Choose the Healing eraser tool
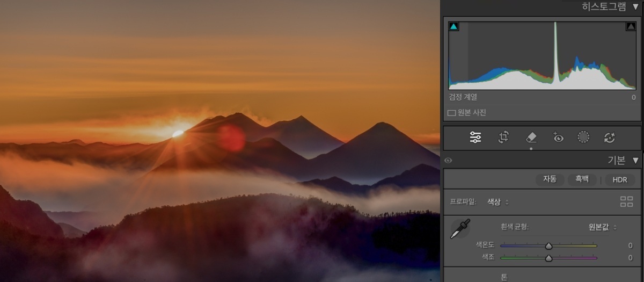 point(531,138)
